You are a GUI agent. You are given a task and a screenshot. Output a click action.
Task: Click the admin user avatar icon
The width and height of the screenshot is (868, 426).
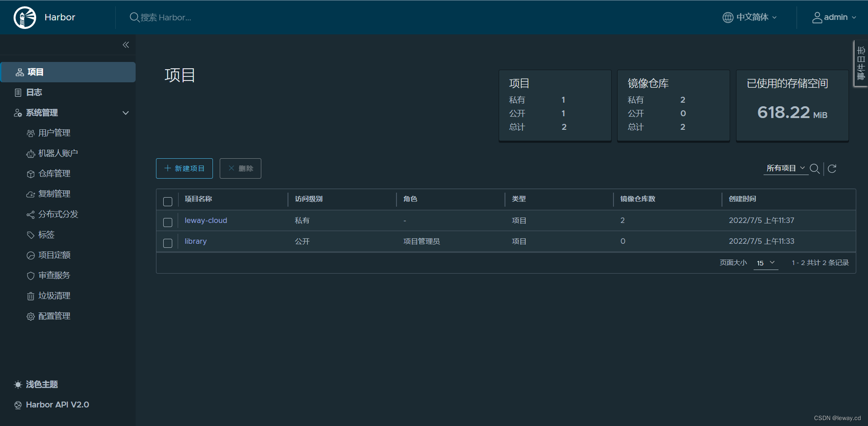pos(817,17)
